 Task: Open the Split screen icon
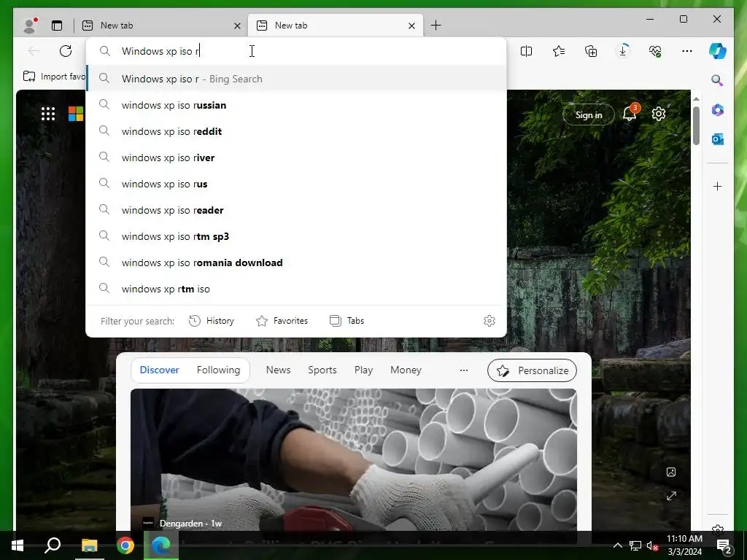click(x=527, y=51)
